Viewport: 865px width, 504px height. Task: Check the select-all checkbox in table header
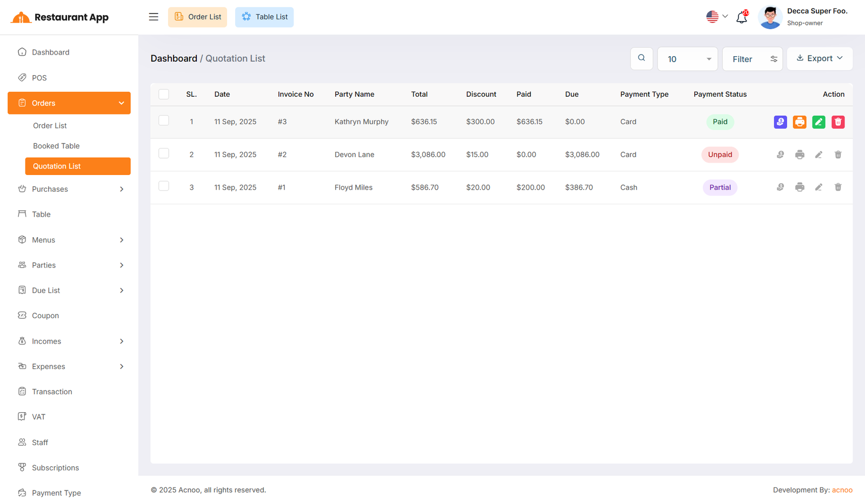[x=164, y=95]
